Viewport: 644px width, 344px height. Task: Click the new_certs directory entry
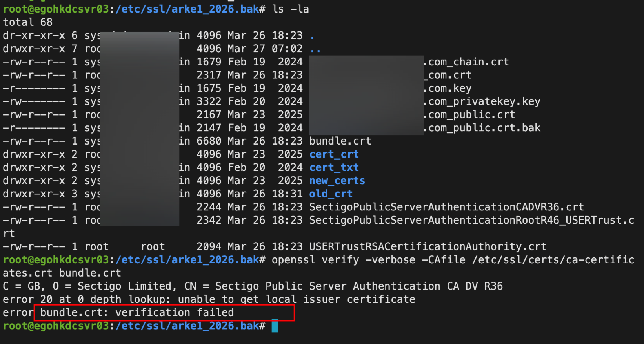tap(337, 181)
